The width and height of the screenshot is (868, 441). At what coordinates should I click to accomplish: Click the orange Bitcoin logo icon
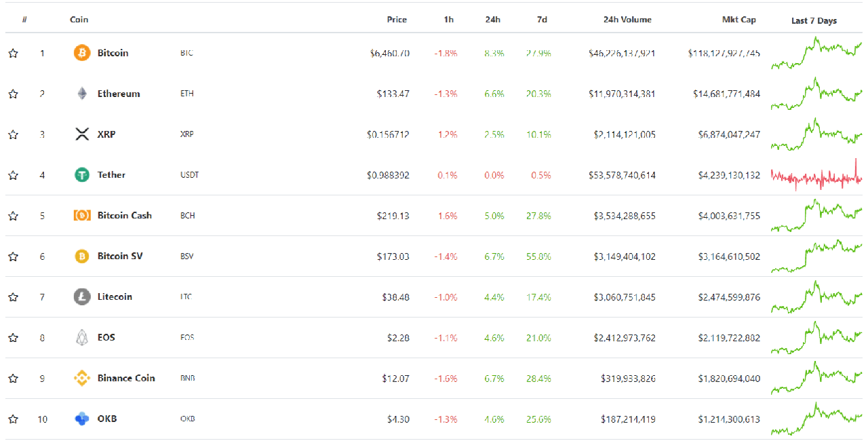[81, 53]
